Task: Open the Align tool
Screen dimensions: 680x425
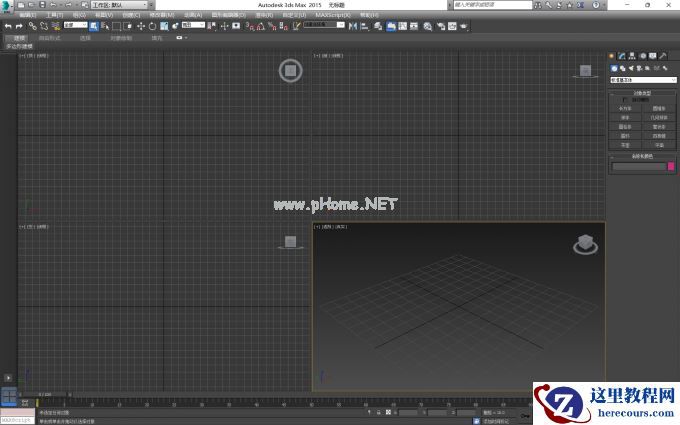Action: (365, 26)
